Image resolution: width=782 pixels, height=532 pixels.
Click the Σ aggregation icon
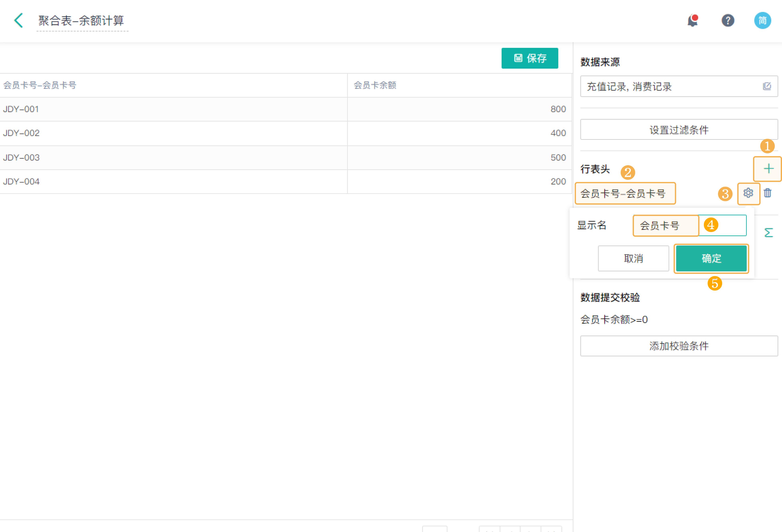tap(769, 232)
